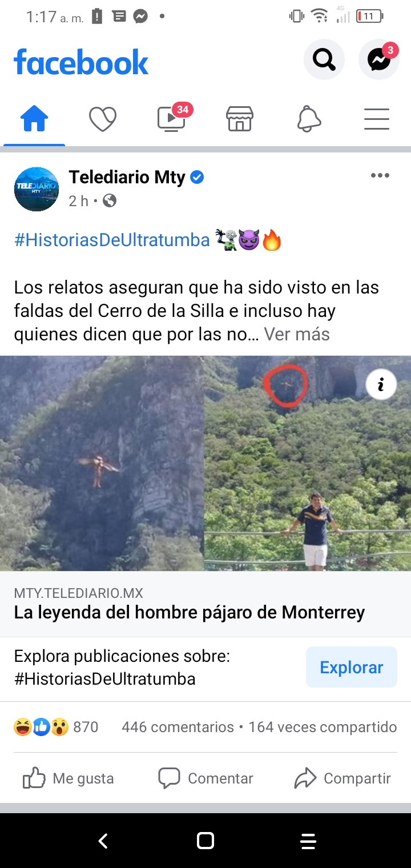Expand post text with Ver más
Screen dimensions: 411x868
(x=297, y=334)
